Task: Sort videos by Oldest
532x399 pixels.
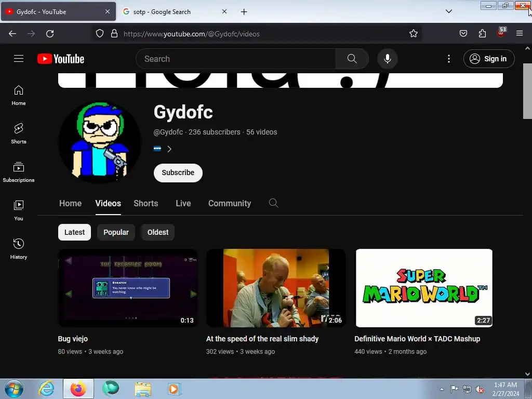Action: [158, 232]
